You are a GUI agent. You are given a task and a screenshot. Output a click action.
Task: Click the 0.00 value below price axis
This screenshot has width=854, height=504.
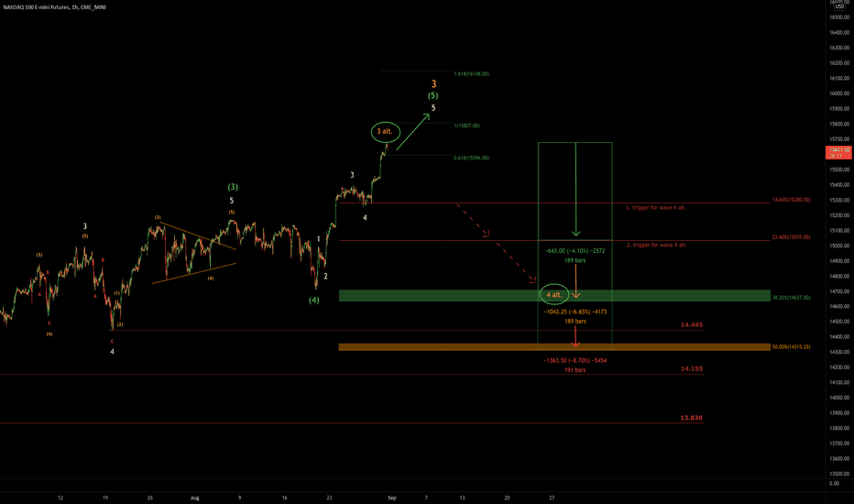click(834, 484)
